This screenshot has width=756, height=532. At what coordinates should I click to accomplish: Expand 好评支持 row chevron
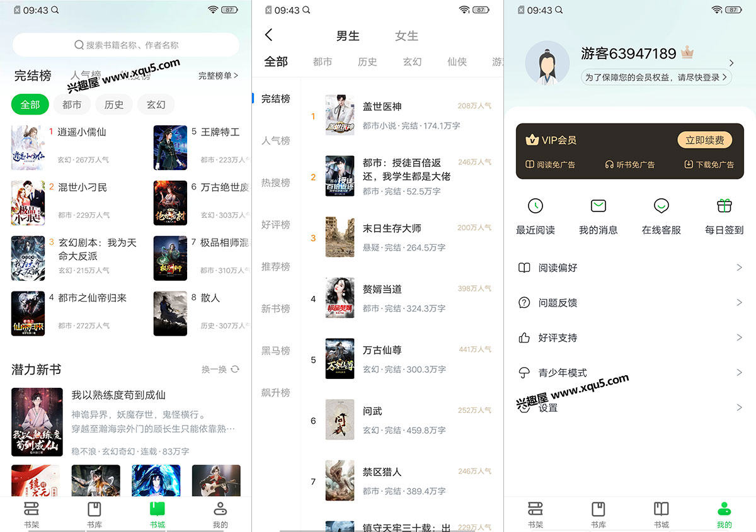click(740, 337)
